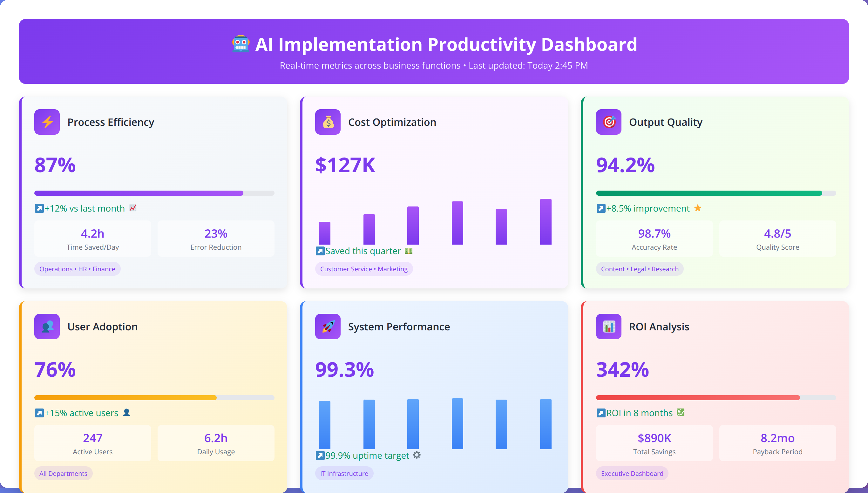The width and height of the screenshot is (868, 493).
Task: Click the Cost Optimization card title
Action: click(x=392, y=122)
